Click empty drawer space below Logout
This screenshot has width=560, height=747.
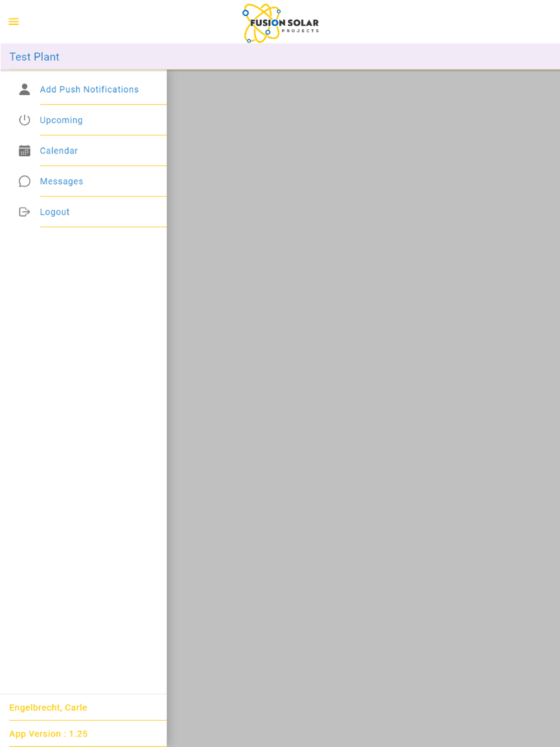[83, 459]
